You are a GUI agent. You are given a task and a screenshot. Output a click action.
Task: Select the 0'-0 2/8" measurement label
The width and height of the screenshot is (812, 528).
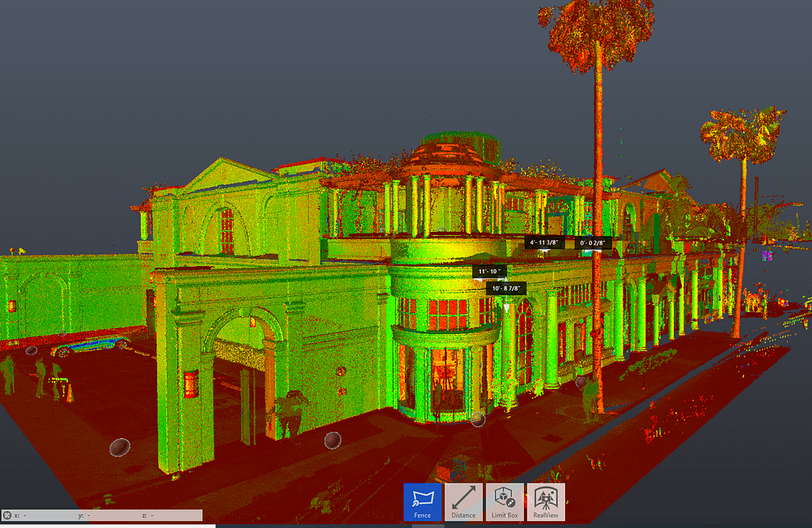tap(593, 242)
